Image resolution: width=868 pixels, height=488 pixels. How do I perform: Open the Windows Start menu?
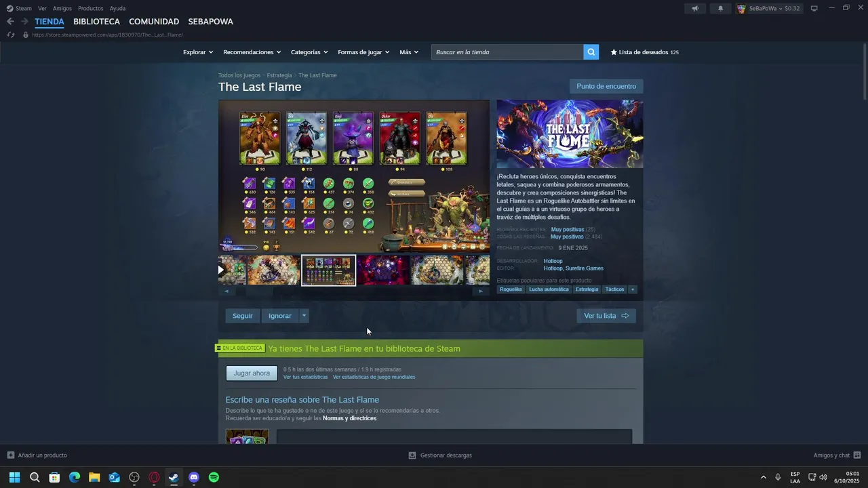14,477
